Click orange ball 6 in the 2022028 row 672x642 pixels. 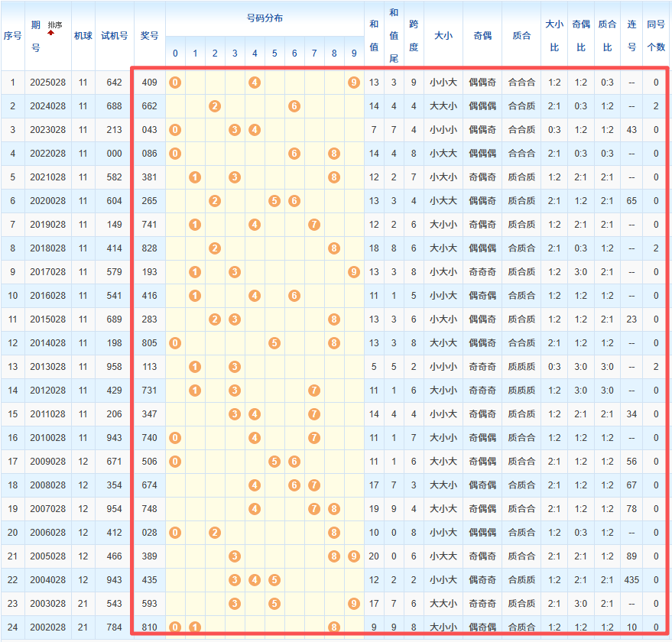pyautogui.click(x=294, y=153)
